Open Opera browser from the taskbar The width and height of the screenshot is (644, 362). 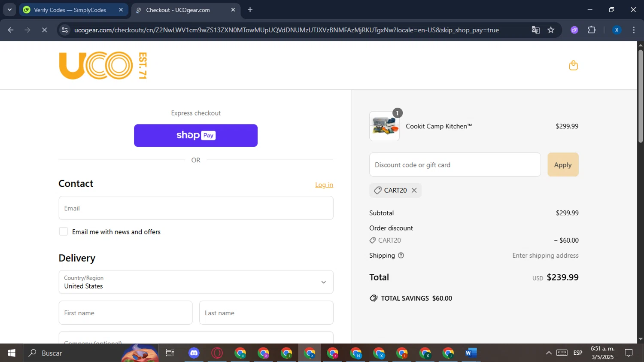point(217,353)
